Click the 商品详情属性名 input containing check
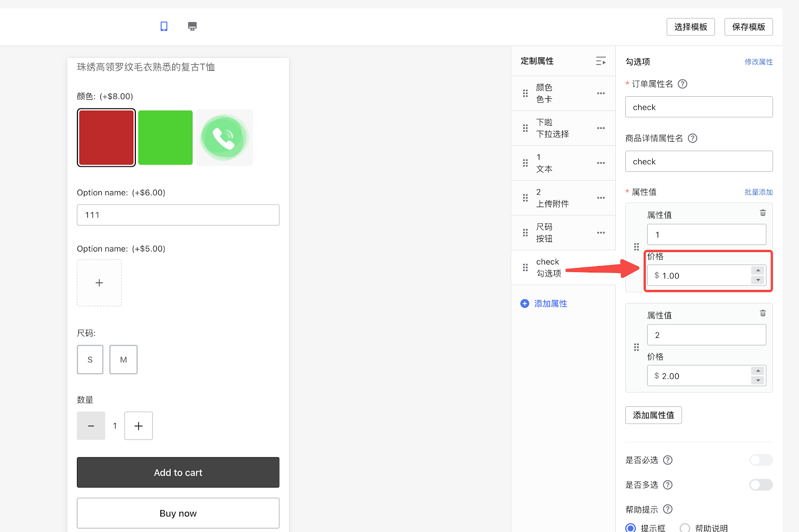 coord(699,162)
